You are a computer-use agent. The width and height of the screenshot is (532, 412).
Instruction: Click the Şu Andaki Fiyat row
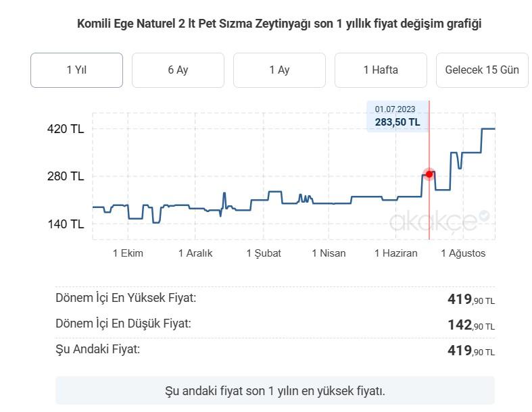point(274,350)
